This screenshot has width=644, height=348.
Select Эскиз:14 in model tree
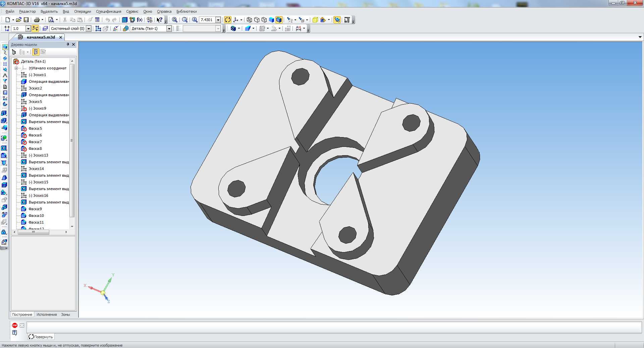[36, 169]
